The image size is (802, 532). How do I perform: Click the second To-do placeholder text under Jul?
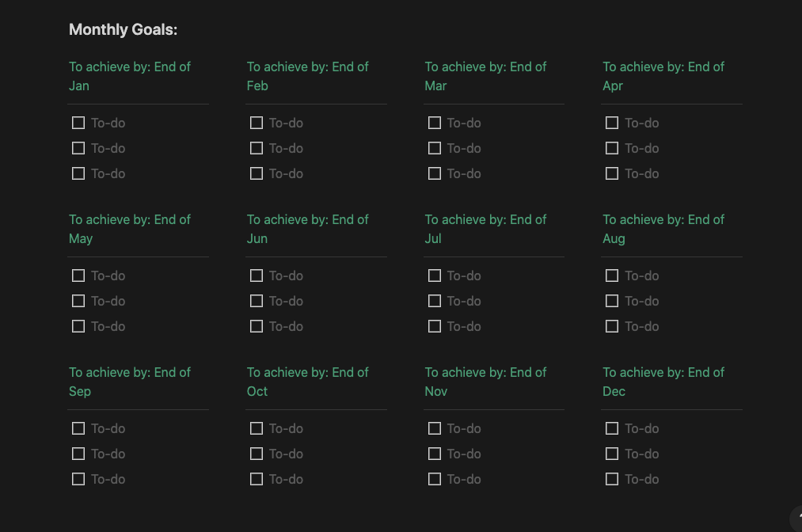click(464, 302)
